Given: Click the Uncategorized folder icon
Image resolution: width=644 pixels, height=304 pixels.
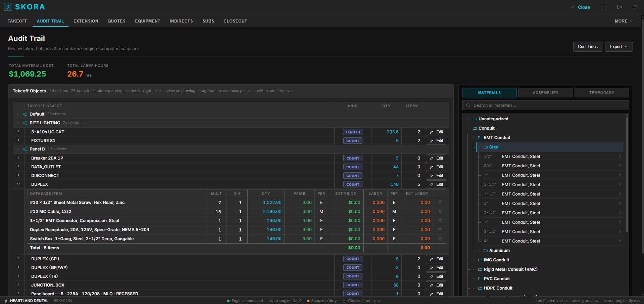Looking at the screenshot, I should coord(475,119).
